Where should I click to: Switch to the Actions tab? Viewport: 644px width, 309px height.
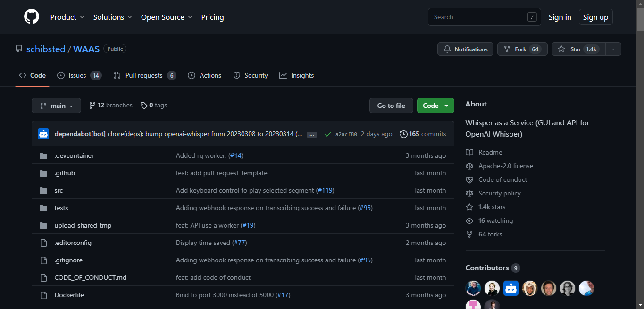204,75
